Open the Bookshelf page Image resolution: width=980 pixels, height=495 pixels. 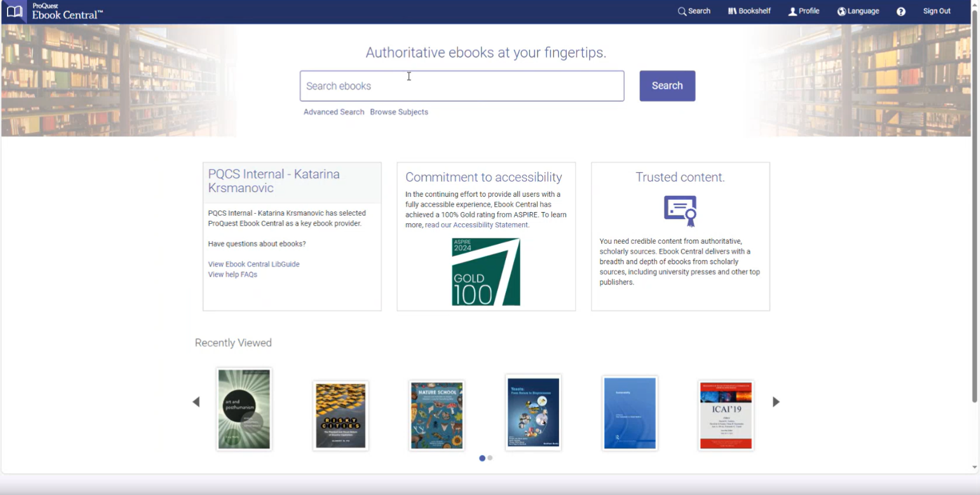click(749, 11)
